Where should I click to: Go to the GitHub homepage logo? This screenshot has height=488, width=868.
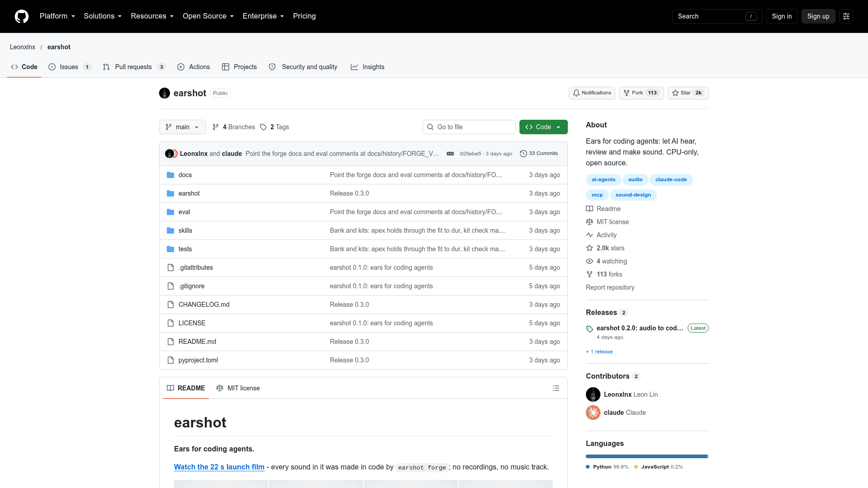click(22, 16)
